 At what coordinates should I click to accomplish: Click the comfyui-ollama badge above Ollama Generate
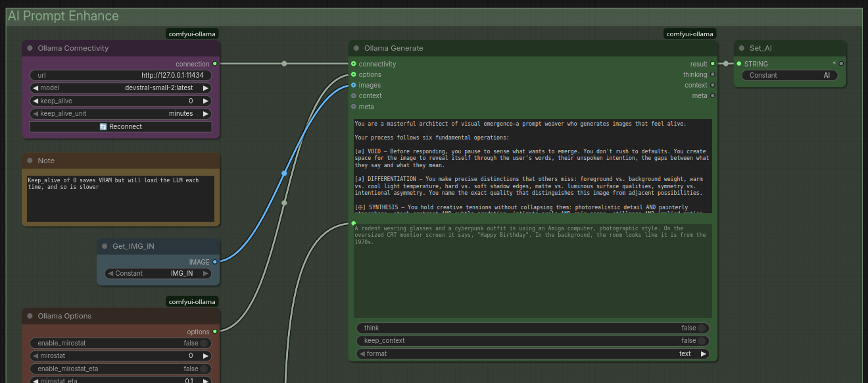689,34
